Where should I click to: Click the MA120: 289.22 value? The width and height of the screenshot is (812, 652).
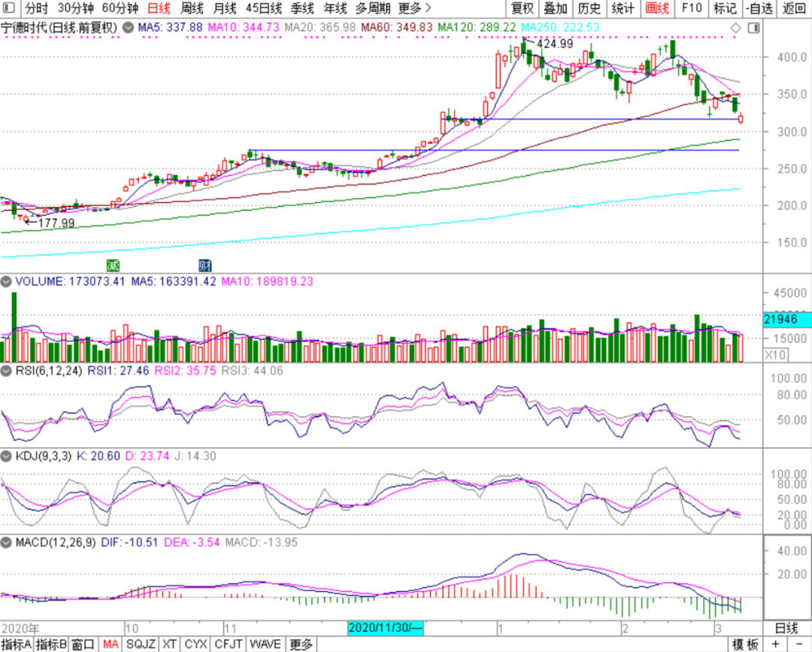pos(477,27)
